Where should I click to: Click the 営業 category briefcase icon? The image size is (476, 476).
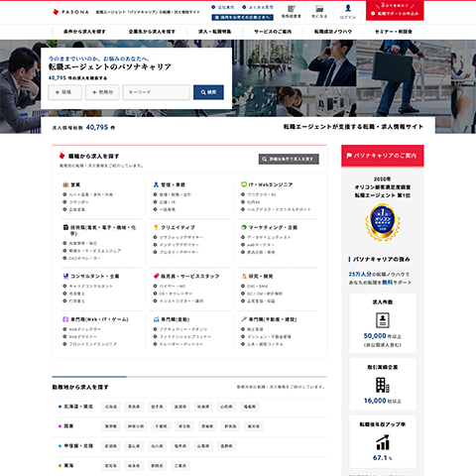click(x=65, y=184)
